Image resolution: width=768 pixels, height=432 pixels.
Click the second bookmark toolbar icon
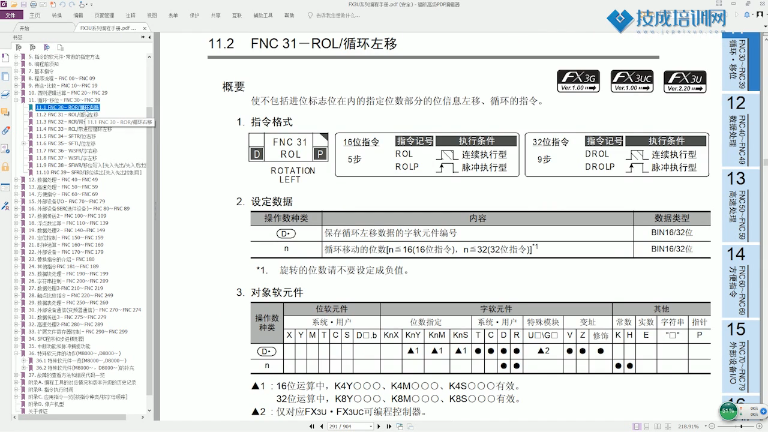(x=33, y=48)
